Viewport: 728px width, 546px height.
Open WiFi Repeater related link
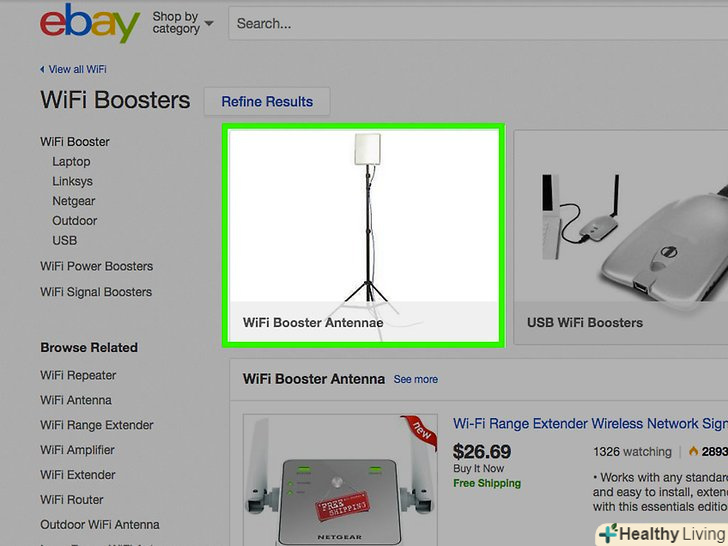point(78,375)
